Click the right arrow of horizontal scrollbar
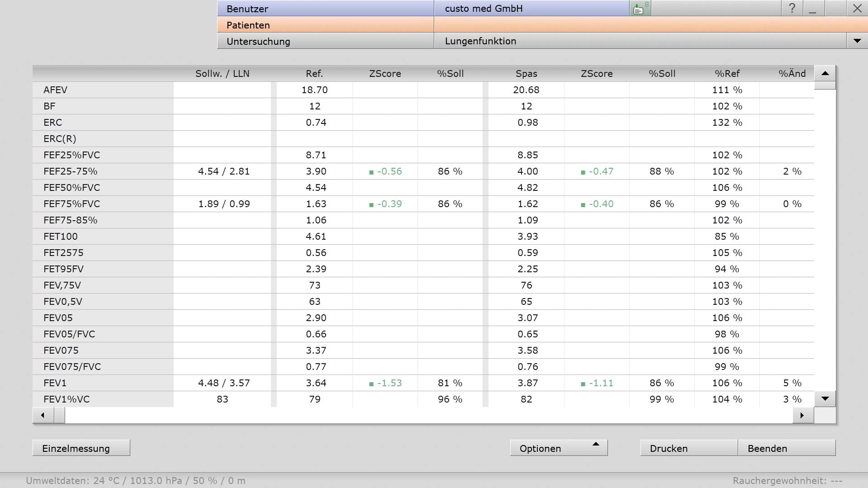 click(x=803, y=415)
